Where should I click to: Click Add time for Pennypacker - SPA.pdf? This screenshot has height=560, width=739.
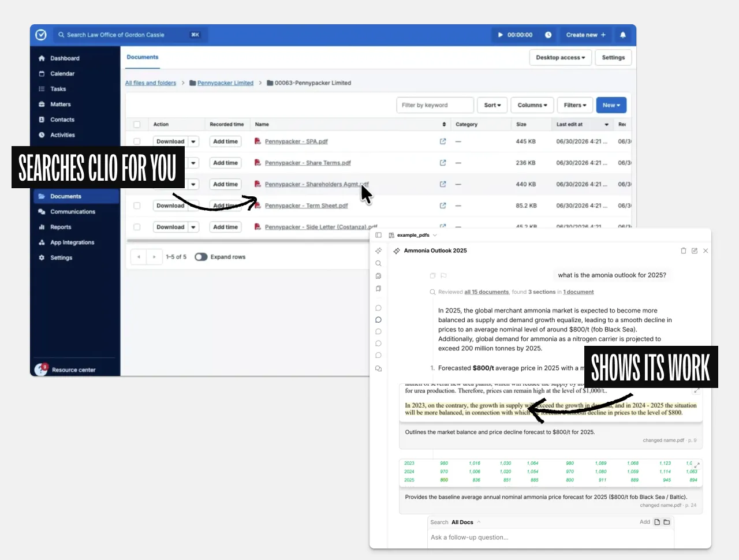click(x=225, y=141)
